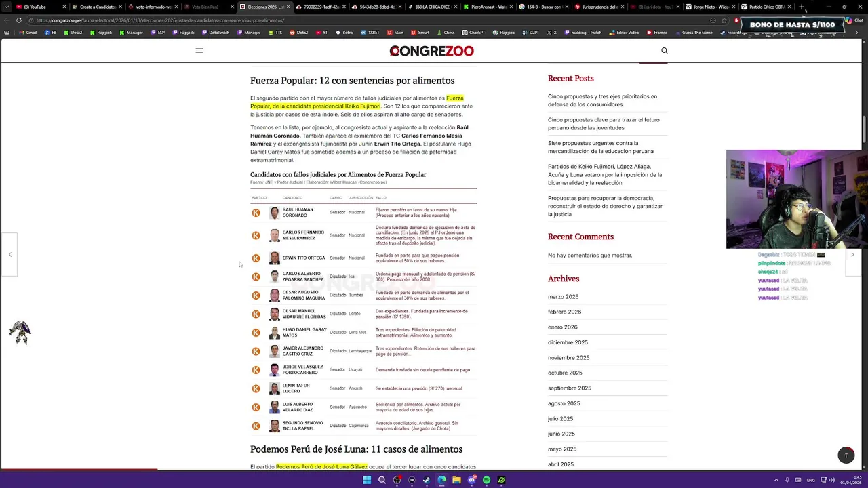The width and height of the screenshot is (868, 488).
Task: Open the taskbar clock showing 1:45
Action: click(851, 480)
